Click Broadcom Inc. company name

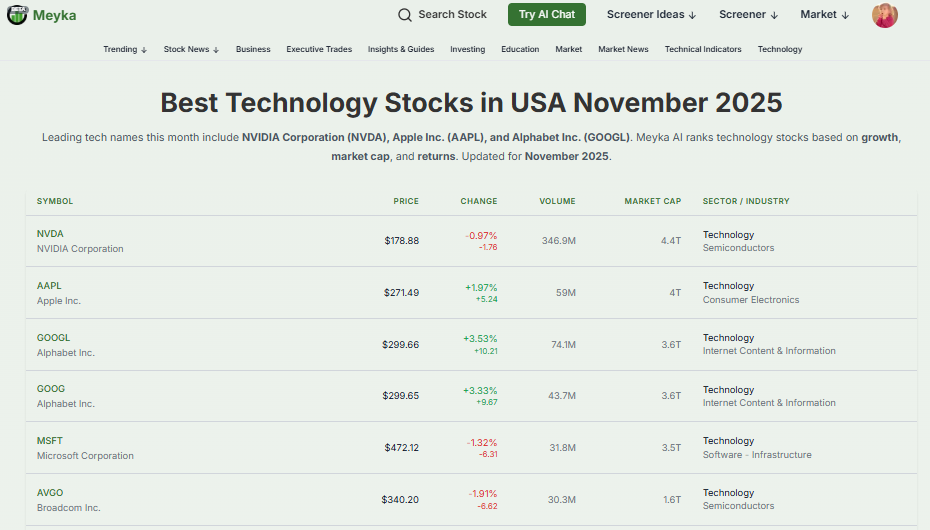[x=69, y=508]
